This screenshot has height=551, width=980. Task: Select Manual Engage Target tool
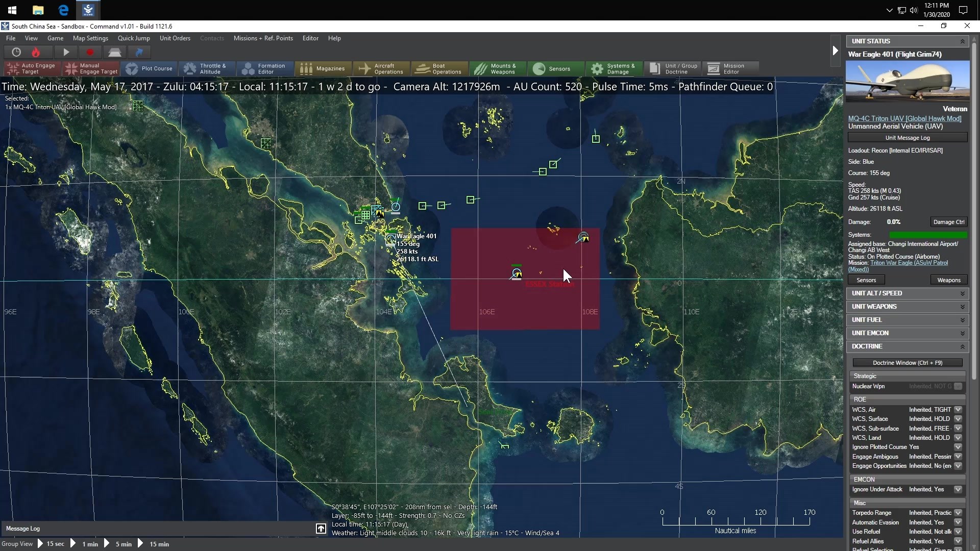point(92,68)
